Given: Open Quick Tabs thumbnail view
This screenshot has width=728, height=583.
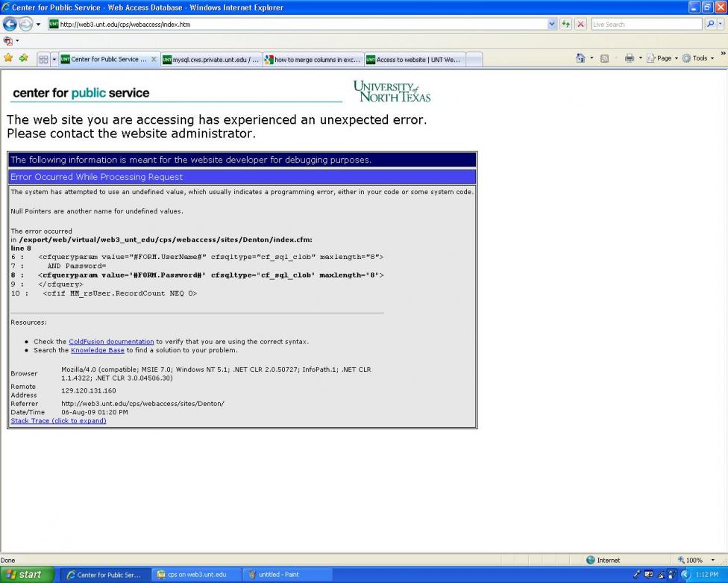Looking at the screenshot, I should (44, 60).
